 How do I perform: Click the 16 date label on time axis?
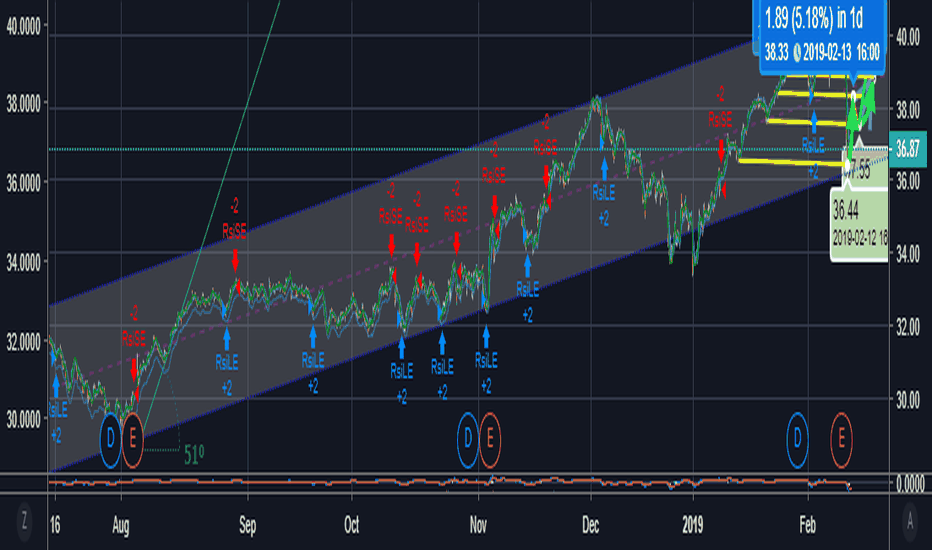pos(55,525)
